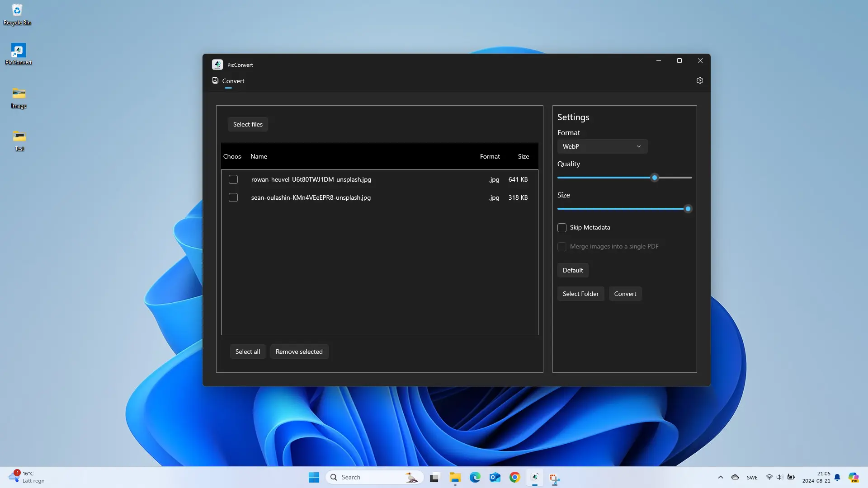Show hidden system tray icons

721,477
